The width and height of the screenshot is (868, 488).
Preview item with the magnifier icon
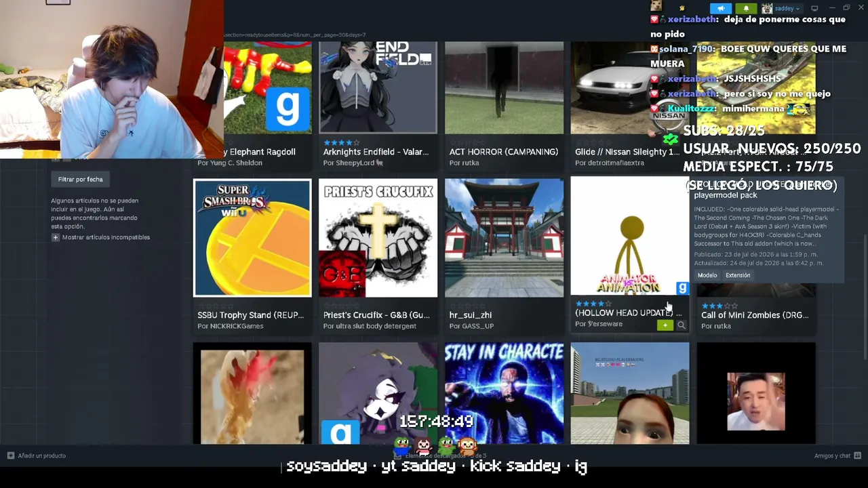coord(682,325)
